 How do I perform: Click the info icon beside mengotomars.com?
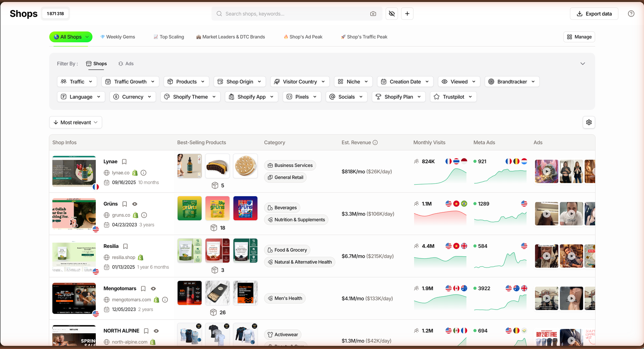[x=165, y=299]
